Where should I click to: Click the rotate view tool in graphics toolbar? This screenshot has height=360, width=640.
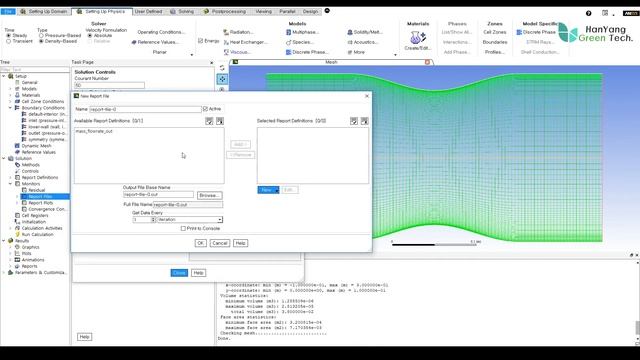(222, 68)
